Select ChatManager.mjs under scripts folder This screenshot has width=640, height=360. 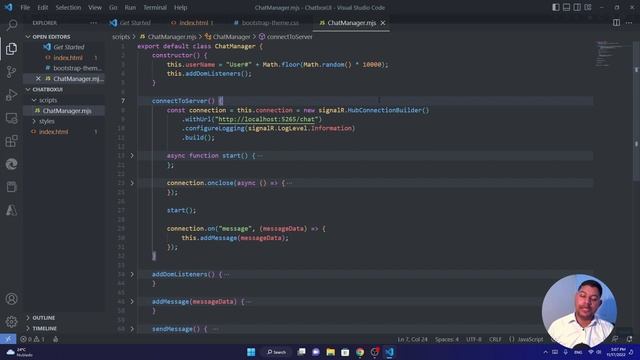[x=67, y=111]
